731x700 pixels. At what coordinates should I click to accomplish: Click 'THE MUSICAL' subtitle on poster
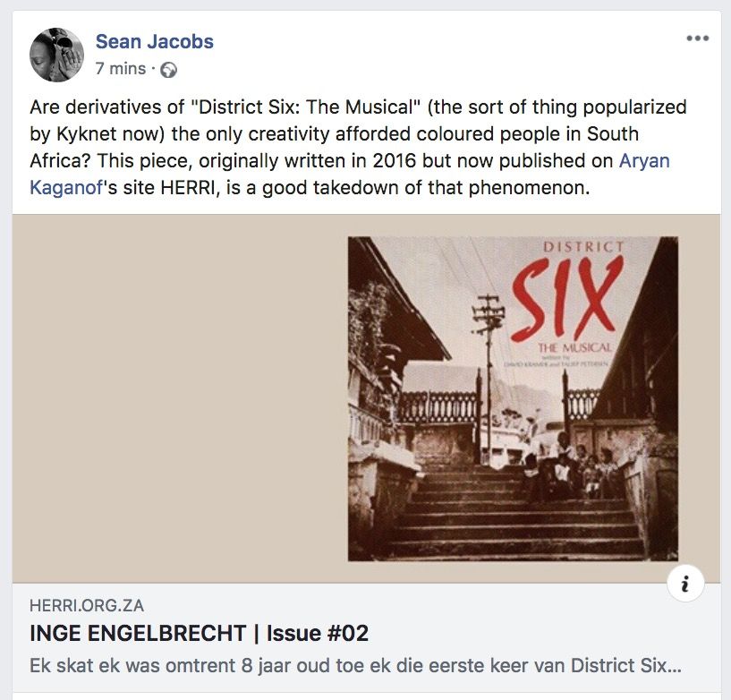574,348
